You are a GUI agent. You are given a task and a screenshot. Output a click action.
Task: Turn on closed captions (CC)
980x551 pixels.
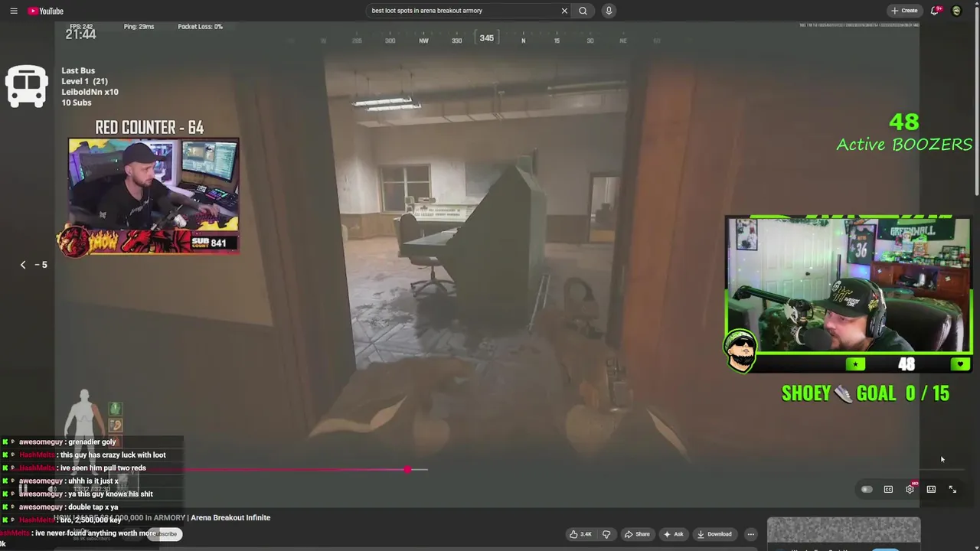coord(888,489)
